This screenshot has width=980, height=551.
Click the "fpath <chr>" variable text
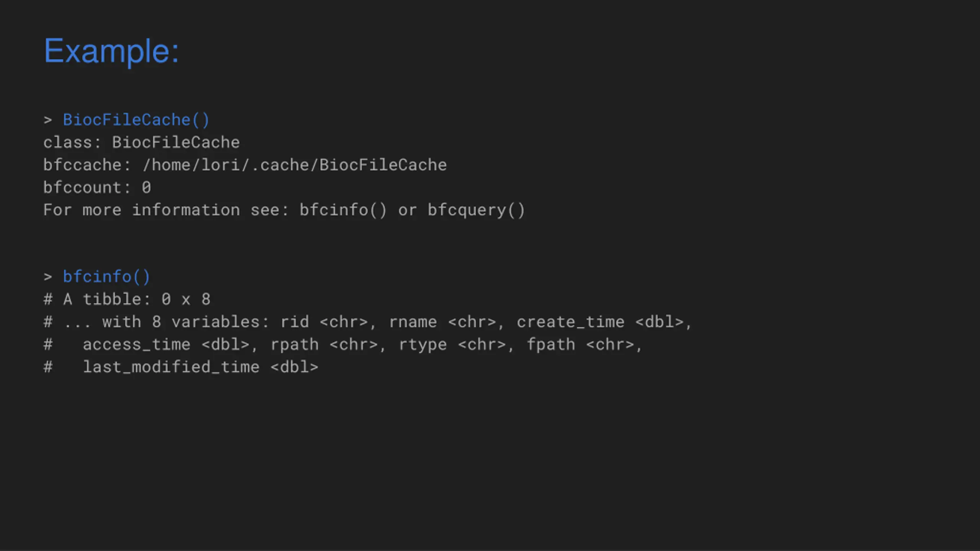(x=580, y=344)
